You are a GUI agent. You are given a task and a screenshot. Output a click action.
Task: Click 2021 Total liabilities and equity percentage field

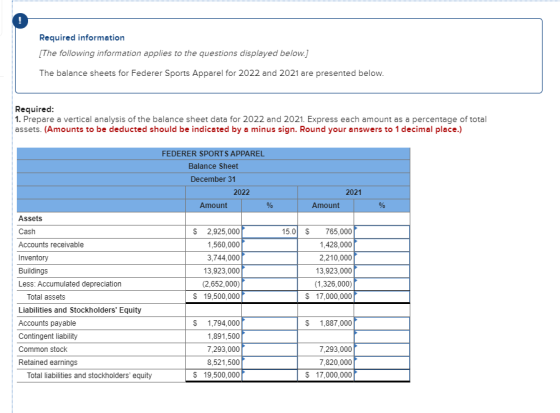(x=382, y=375)
